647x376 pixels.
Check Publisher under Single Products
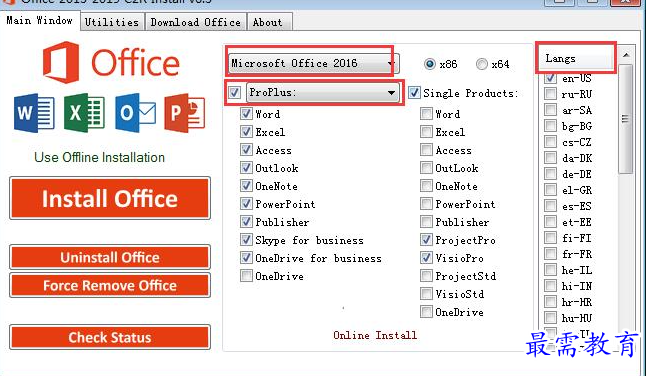[x=426, y=222]
